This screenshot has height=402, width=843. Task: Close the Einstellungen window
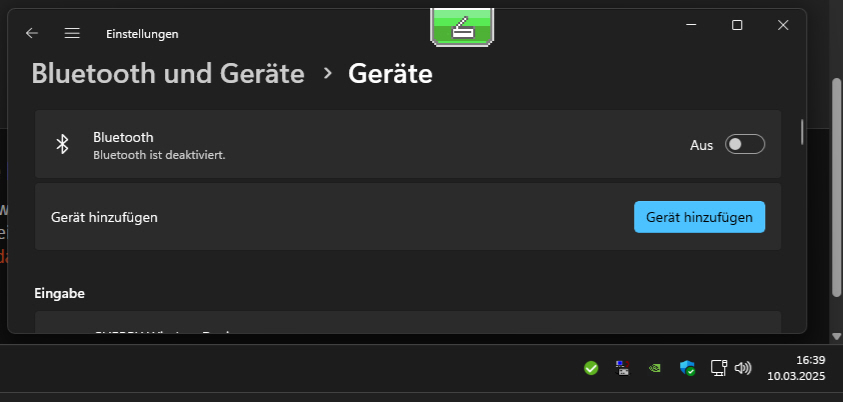(x=783, y=25)
